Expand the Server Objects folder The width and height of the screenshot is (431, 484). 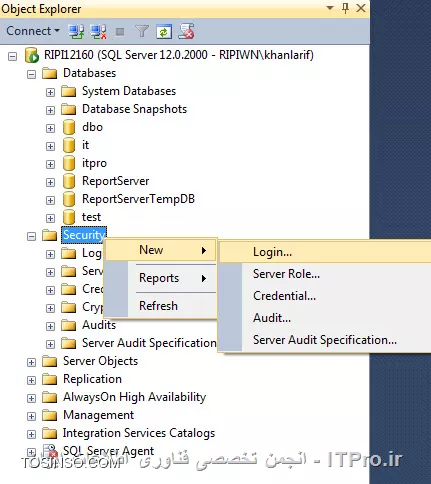31,362
